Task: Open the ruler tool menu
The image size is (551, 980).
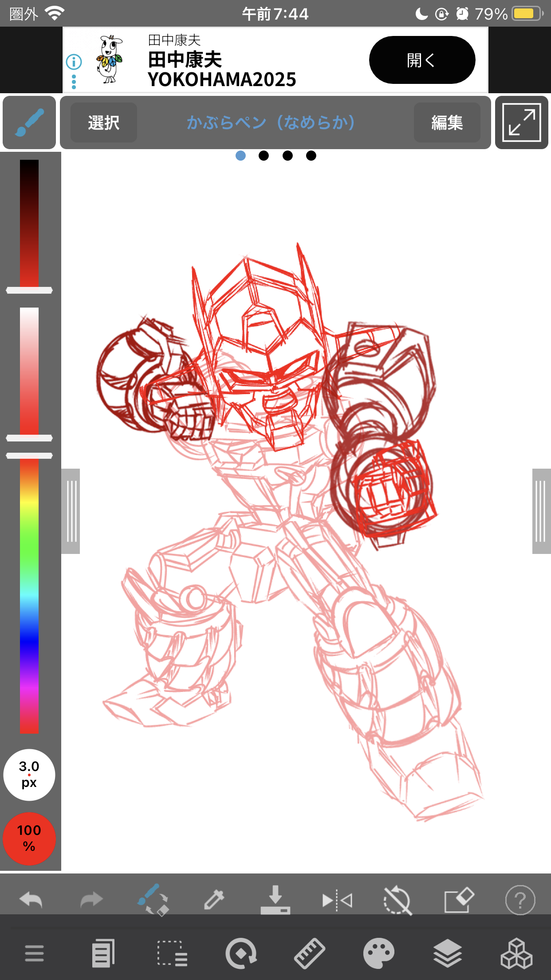Action: pyautogui.click(x=310, y=953)
